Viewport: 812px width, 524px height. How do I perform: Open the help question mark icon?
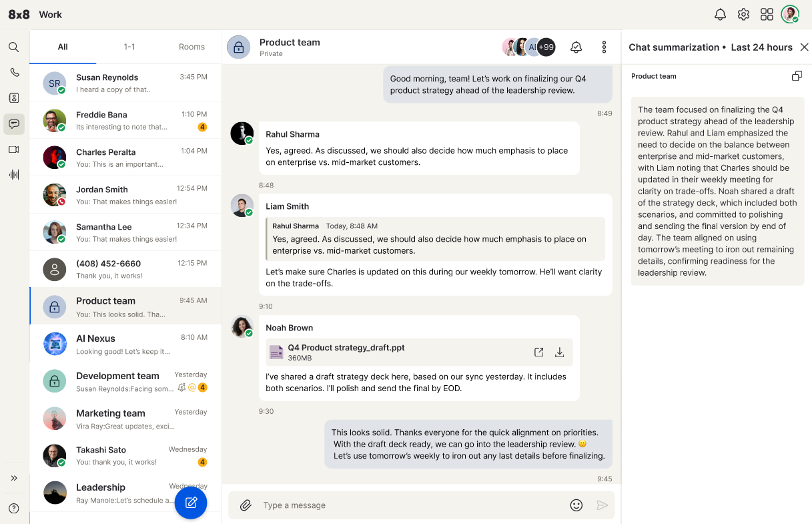(13, 509)
